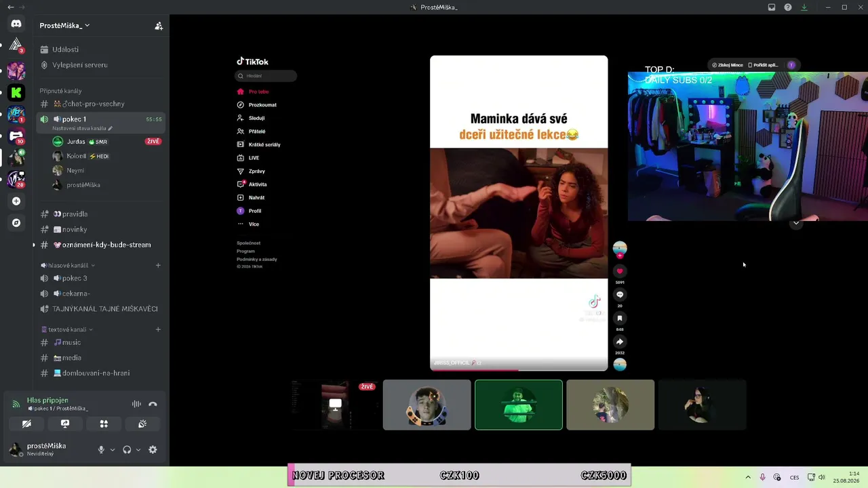This screenshot has width=868, height=488.
Task: Bookmark the TikTok video
Action: pos(619,318)
